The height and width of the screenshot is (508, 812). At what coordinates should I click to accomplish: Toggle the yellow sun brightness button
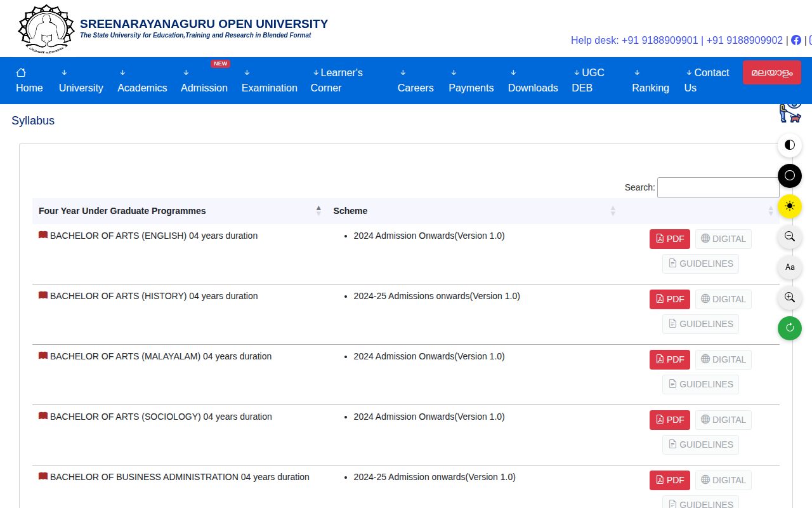tap(790, 206)
